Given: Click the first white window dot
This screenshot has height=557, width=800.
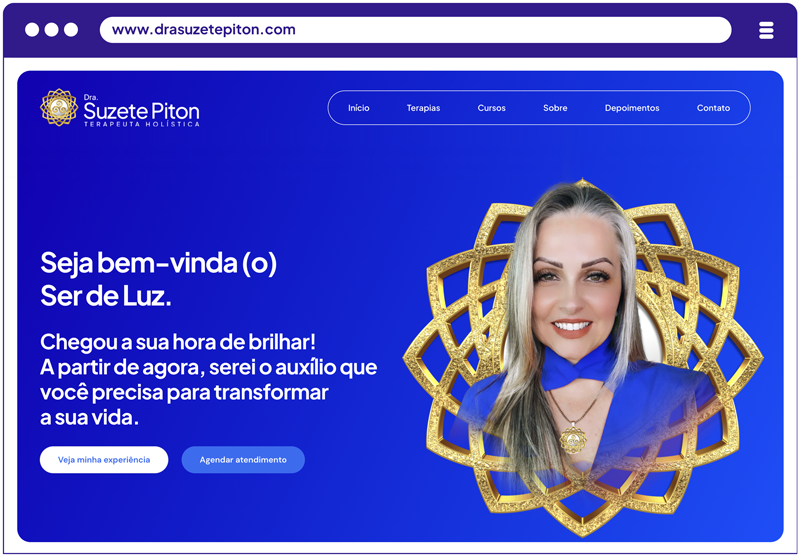Looking at the screenshot, I should click(x=32, y=30).
